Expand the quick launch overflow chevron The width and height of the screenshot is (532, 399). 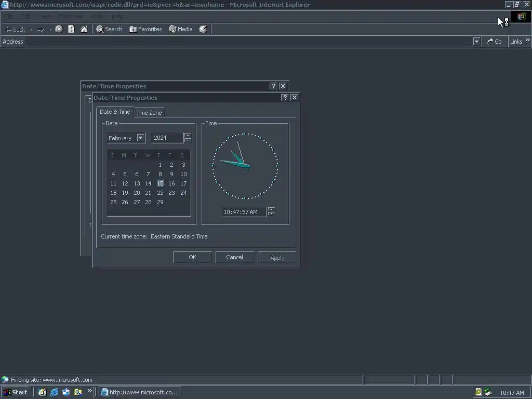click(89, 391)
